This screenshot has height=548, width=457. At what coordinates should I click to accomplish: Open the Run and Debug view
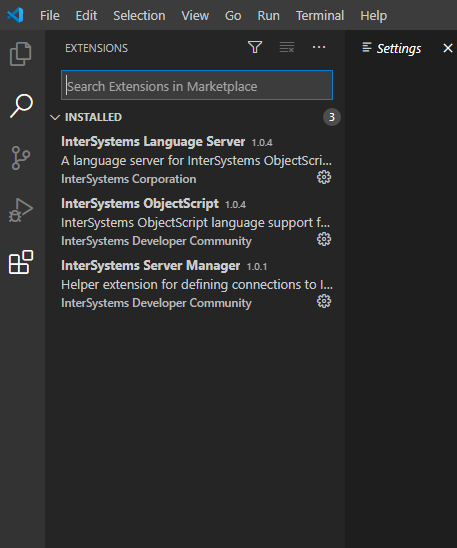click(21, 210)
